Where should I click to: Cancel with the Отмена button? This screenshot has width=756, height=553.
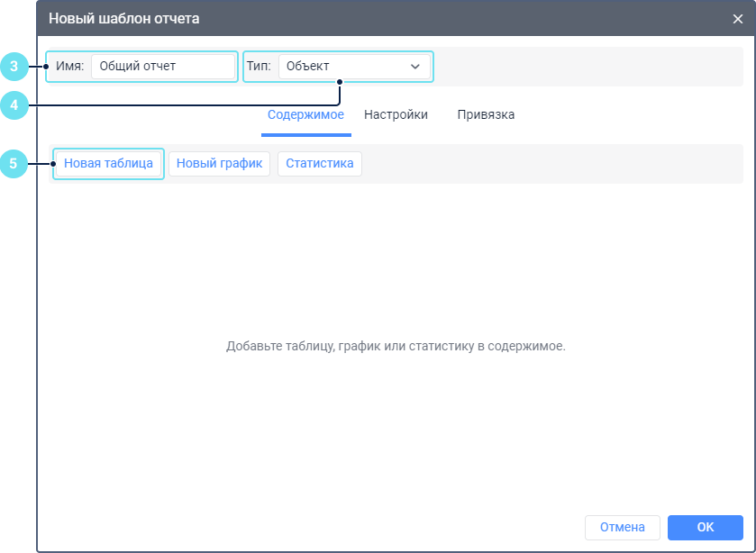(622, 527)
